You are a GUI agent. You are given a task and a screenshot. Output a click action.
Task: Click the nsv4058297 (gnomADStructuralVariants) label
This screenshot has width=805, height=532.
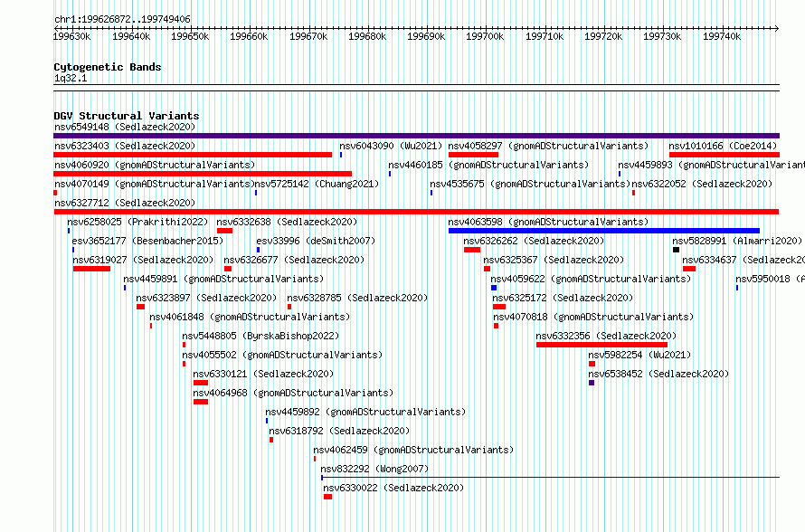[548, 146]
